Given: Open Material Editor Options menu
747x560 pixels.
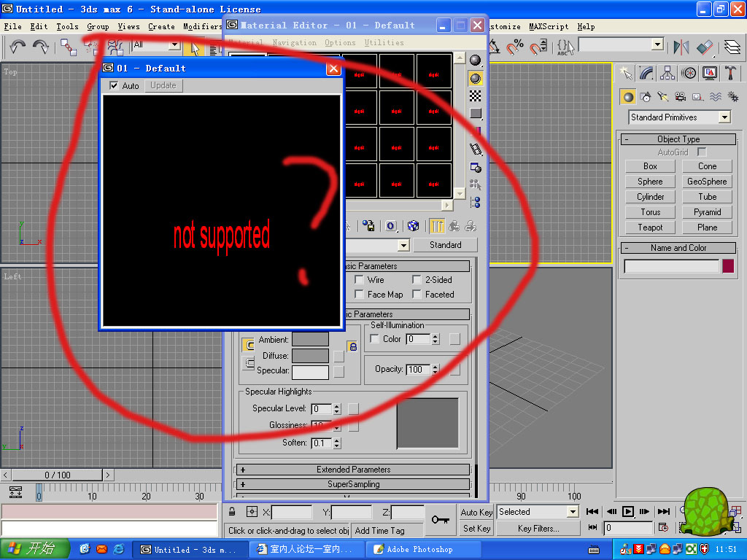Looking at the screenshot, I should point(340,42).
